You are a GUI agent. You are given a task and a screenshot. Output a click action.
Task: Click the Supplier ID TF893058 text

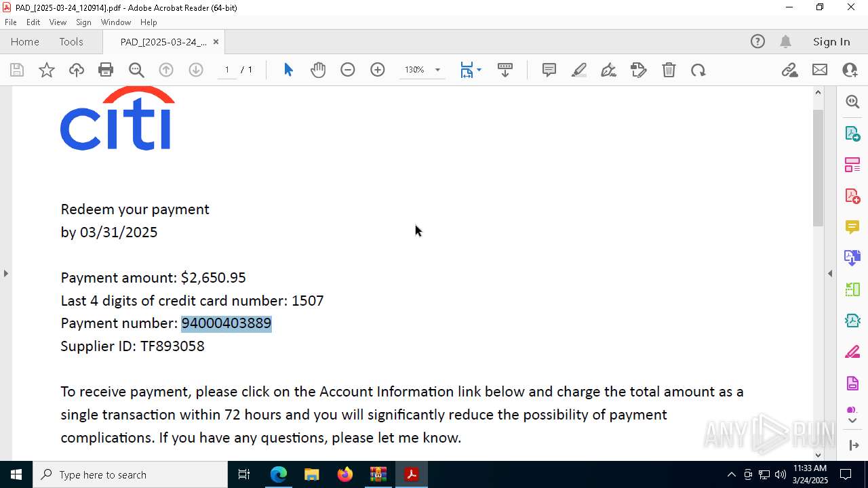(x=133, y=346)
